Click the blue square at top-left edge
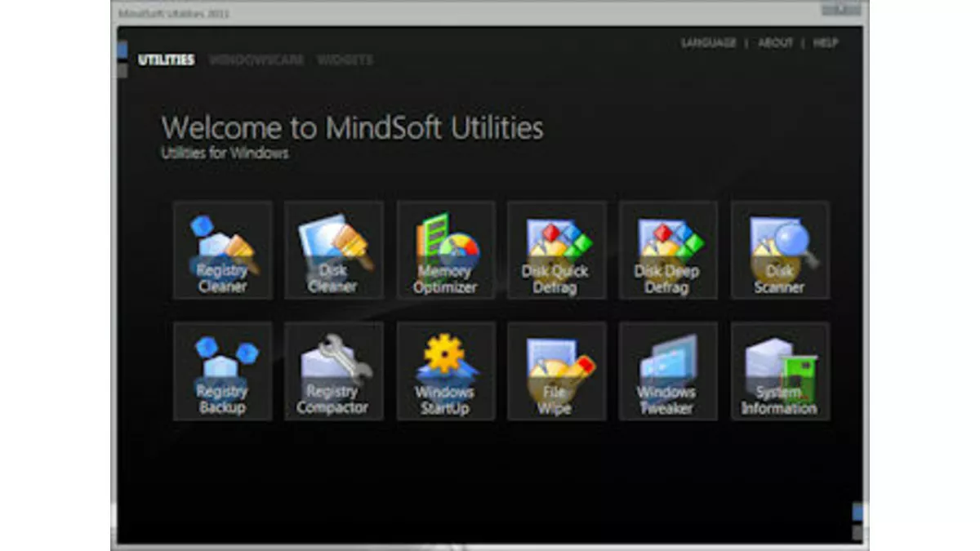 pos(122,51)
